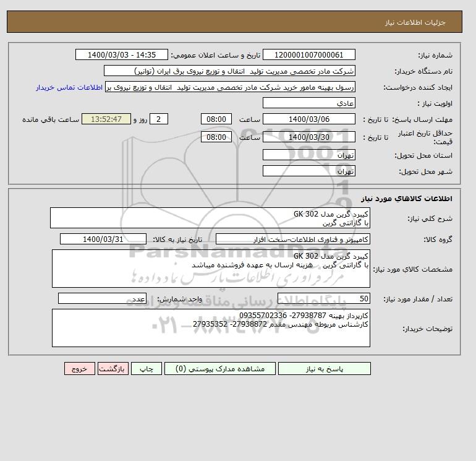
Task: Click the countdown timer 13:52:47
Action: pos(106,119)
